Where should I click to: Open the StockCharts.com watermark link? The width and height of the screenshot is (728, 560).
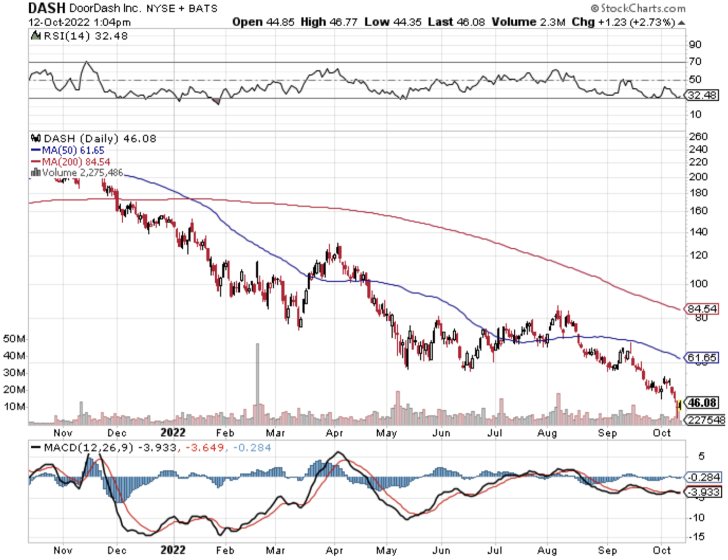(638, 9)
